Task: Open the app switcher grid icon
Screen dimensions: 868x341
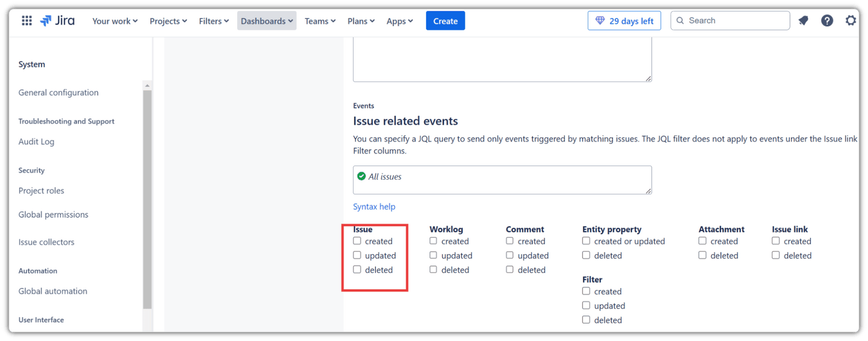Action: click(x=27, y=21)
